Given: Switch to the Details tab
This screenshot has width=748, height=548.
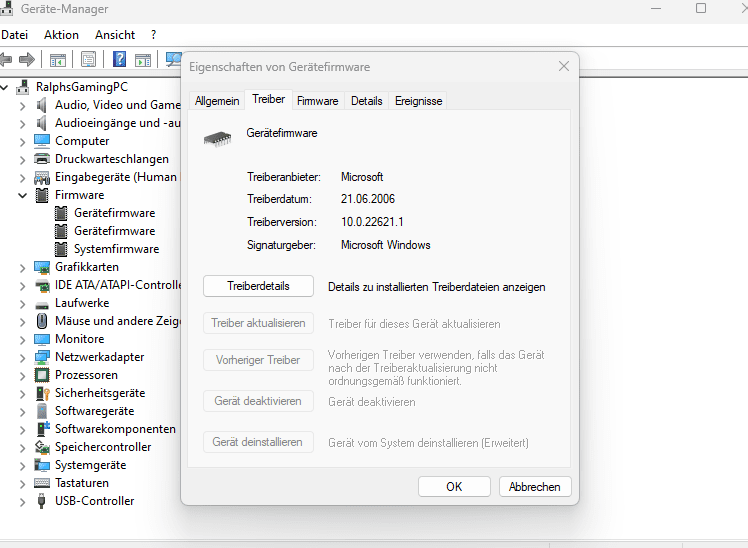Looking at the screenshot, I should click(x=366, y=101).
